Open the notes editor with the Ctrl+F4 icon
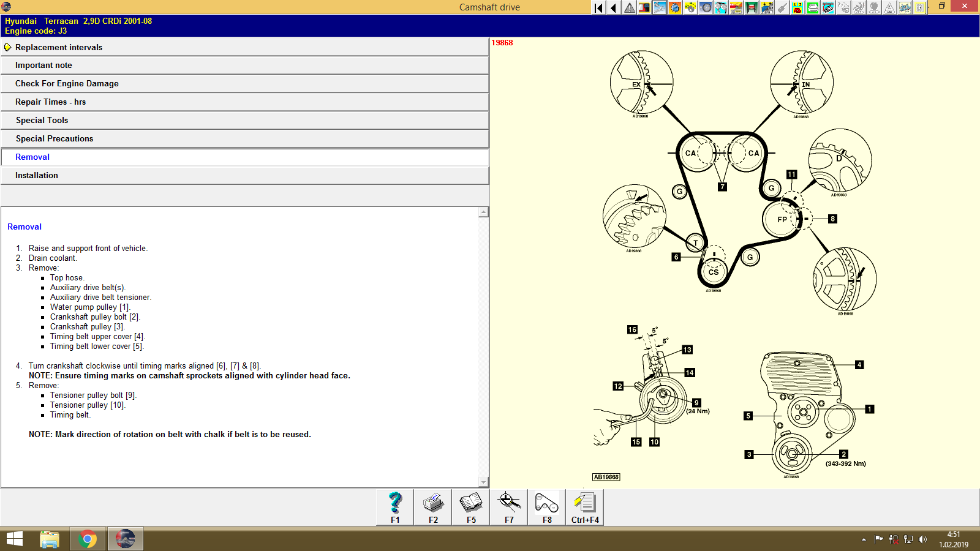This screenshot has height=551, width=980. tap(584, 505)
